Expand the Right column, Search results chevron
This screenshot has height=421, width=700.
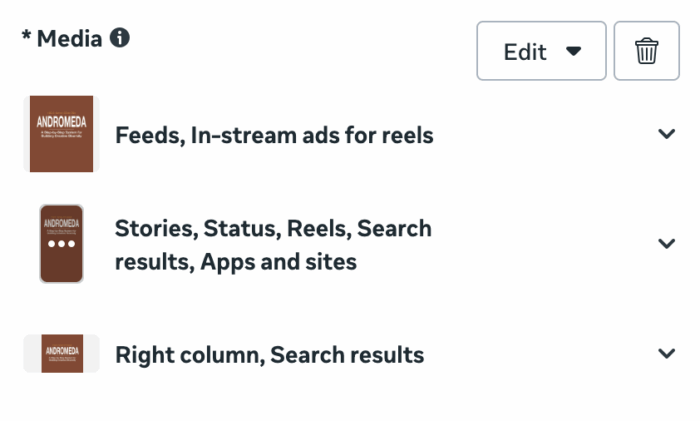pyautogui.click(x=667, y=354)
